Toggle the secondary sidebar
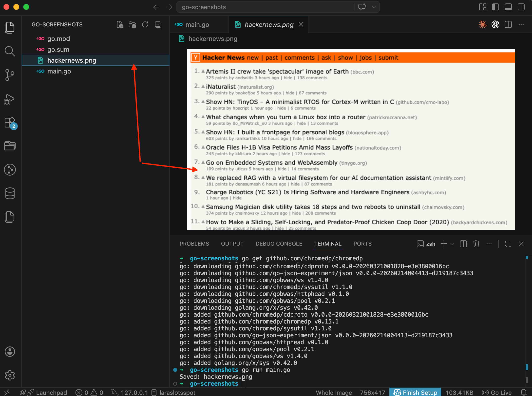The image size is (532, 396). coord(521,7)
